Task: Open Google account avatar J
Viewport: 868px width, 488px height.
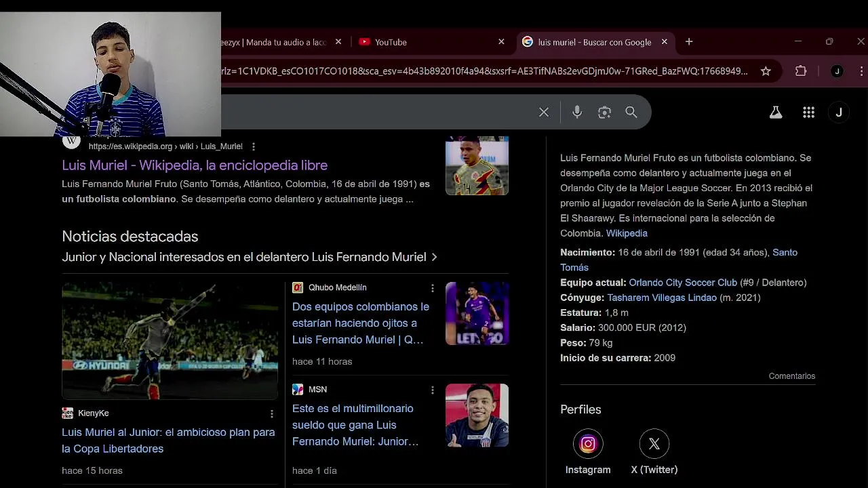Action: pos(839,113)
